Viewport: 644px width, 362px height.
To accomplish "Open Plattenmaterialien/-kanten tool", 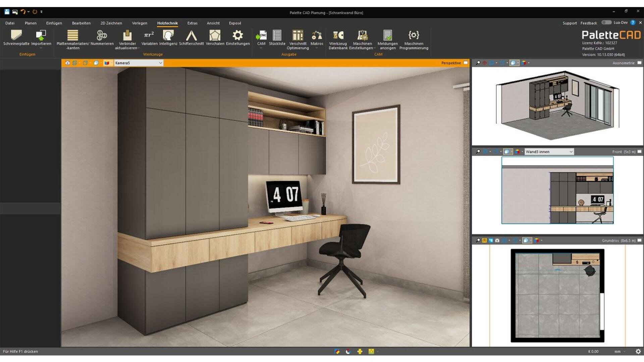I will [72, 40].
